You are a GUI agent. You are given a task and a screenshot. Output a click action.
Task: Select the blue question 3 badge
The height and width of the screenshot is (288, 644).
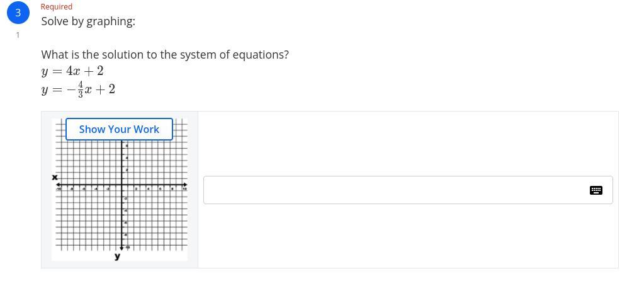pos(18,13)
